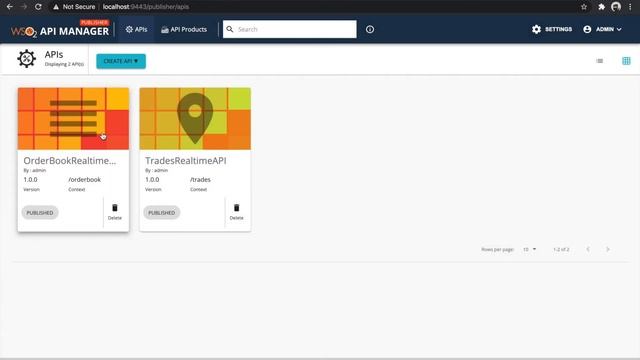Click the WSO2 API Manager logo
This screenshot has width=640, height=360.
pyautogui.click(x=60, y=30)
